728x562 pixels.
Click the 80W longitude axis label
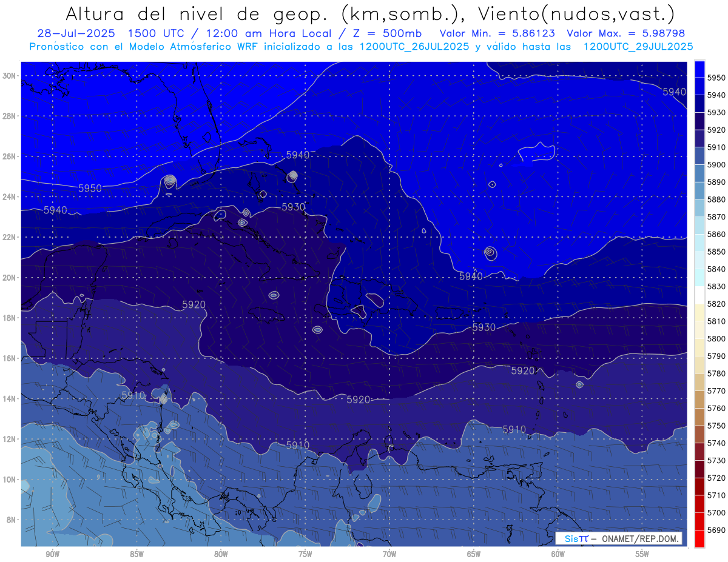221,554
